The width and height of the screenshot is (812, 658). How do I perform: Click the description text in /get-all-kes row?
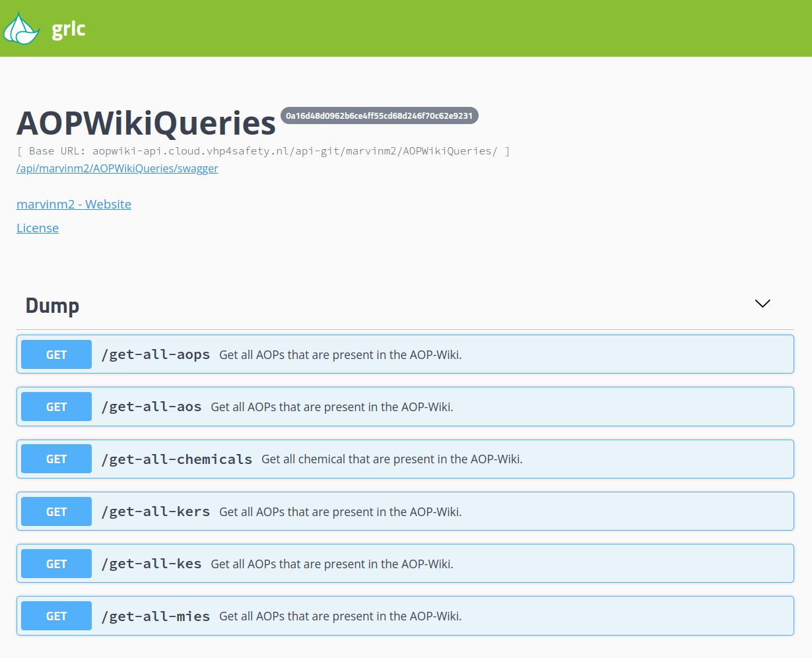332,564
